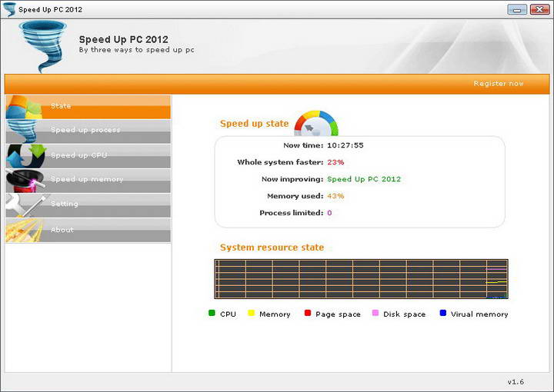Click the bold 'Speed Up PC 2012' header title
Image resolution: width=554 pixels, height=392 pixels.
(124, 39)
